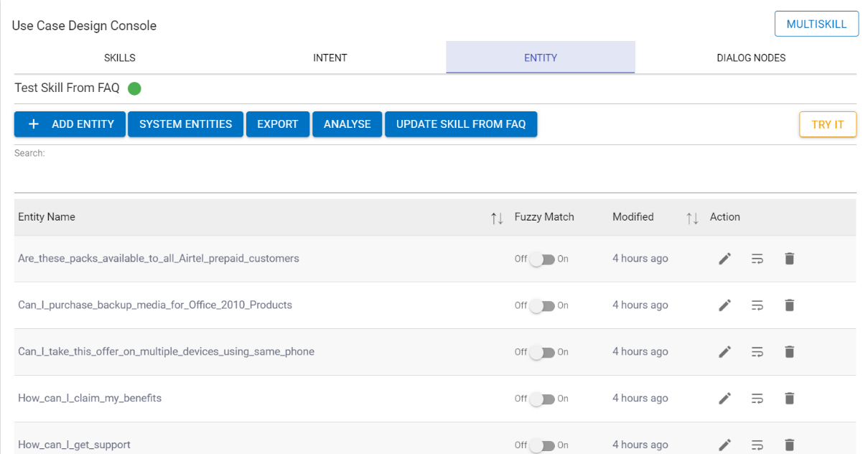Sort by Entity Name using arrows

coord(496,218)
